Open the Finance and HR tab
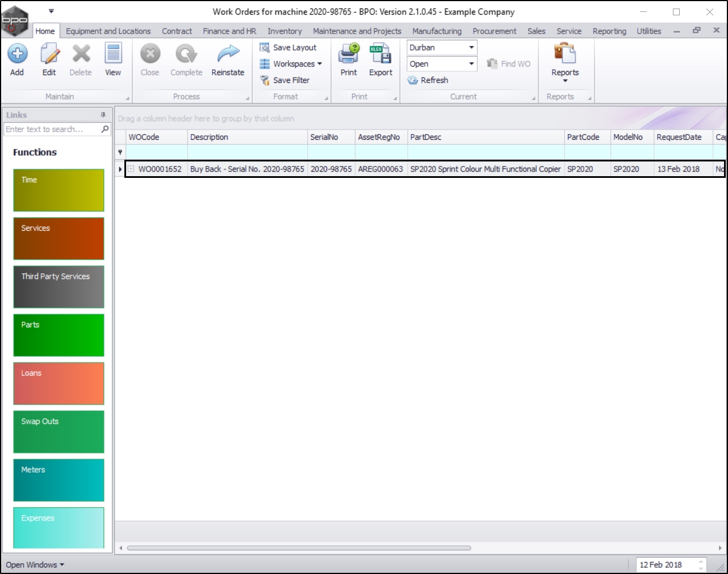The image size is (728, 574). (x=230, y=31)
